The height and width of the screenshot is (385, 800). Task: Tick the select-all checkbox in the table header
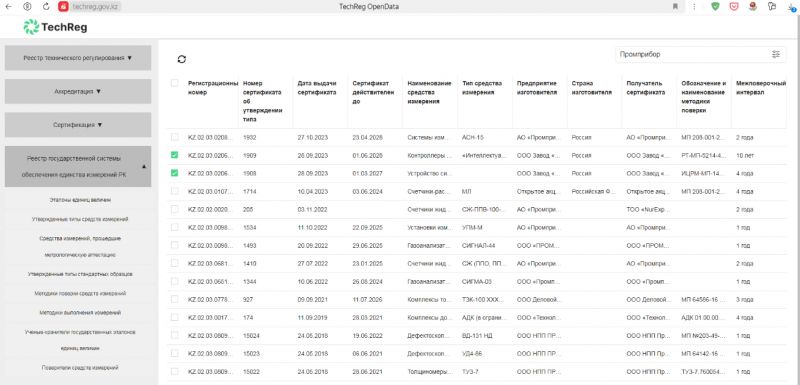[175, 83]
